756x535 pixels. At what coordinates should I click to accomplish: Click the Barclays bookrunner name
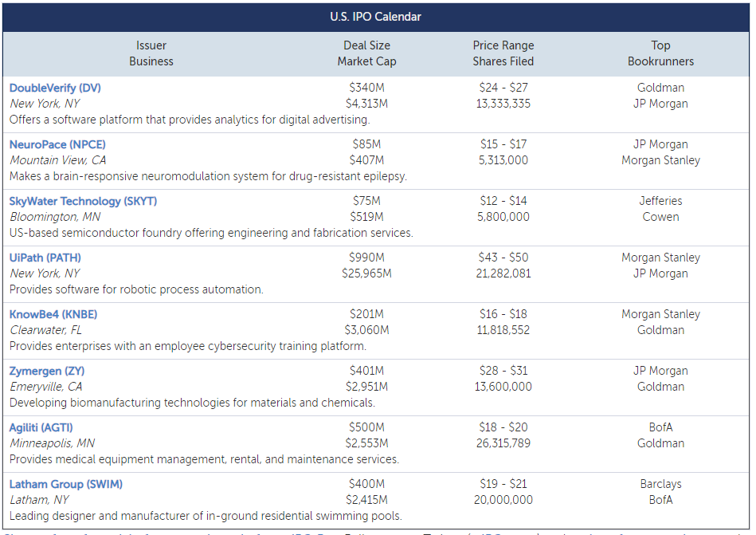(660, 484)
